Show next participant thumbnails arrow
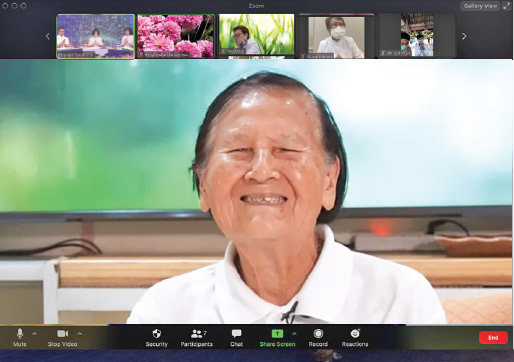The image size is (514, 362). [x=464, y=36]
